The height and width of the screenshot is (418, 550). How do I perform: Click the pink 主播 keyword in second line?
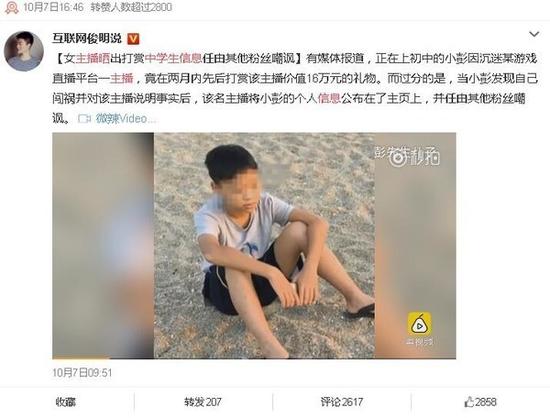pos(122,79)
